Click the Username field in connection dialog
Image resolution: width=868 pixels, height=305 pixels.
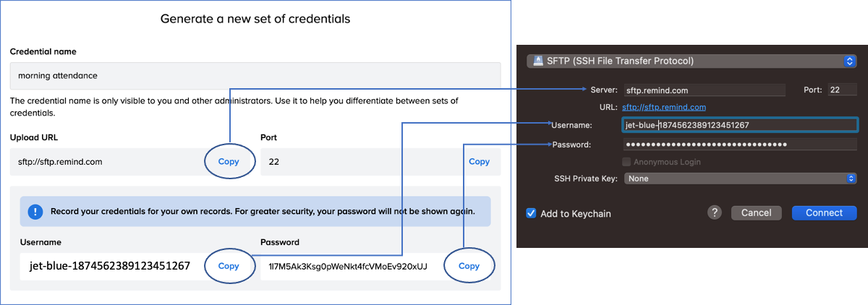pos(739,125)
